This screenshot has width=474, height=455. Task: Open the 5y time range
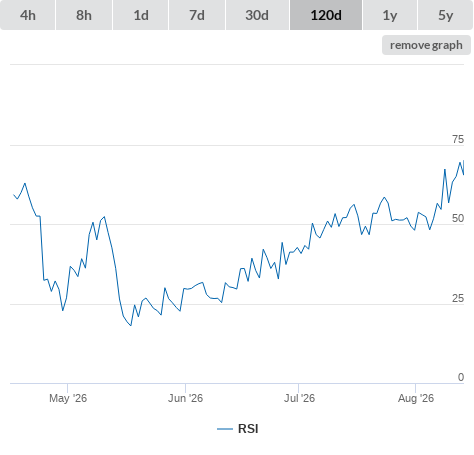click(445, 15)
